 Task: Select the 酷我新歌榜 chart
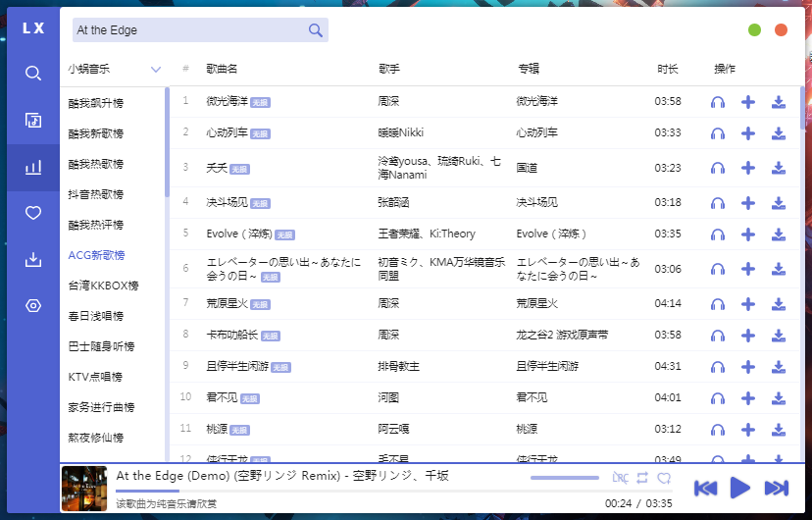pyautogui.click(x=96, y=133)
